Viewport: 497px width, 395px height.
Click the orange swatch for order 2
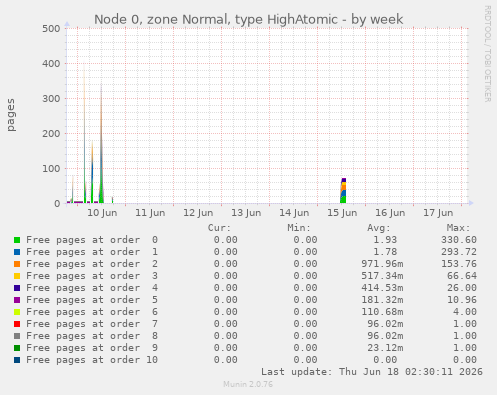[x=17, y=264]
